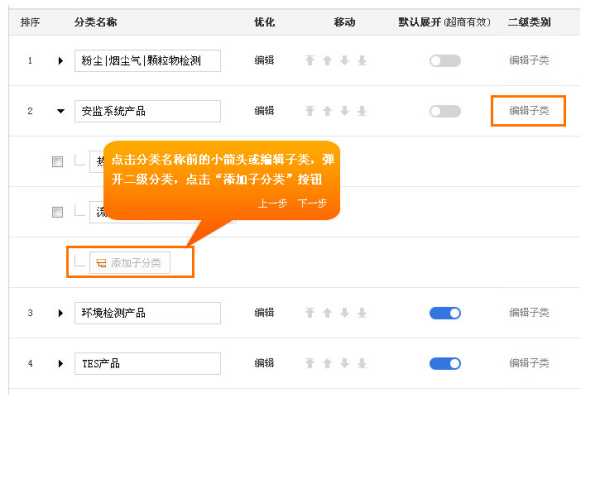
Task: Enable default-expand toggle for 粉尘|烟尘气|颗粒物检测
Action: tap(444, 61)
